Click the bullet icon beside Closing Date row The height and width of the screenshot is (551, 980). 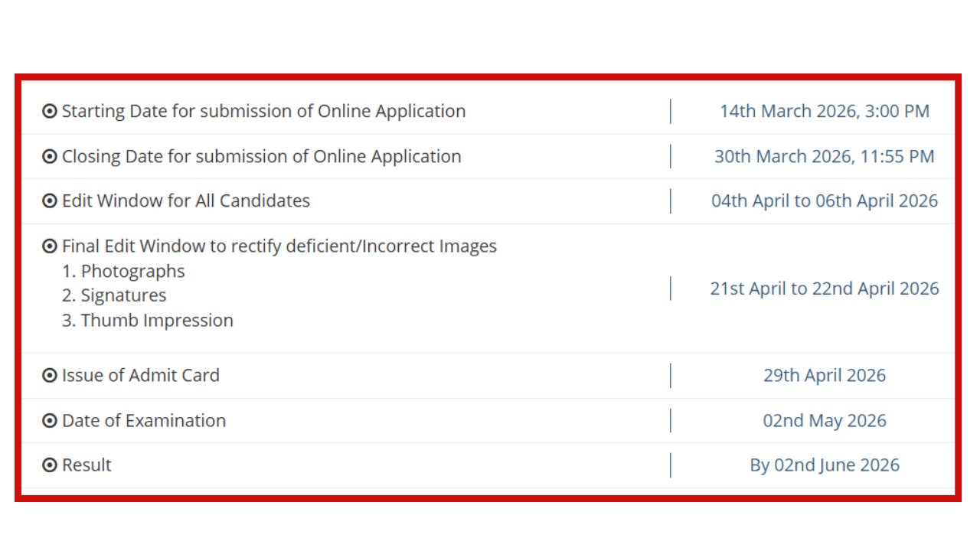50,157
